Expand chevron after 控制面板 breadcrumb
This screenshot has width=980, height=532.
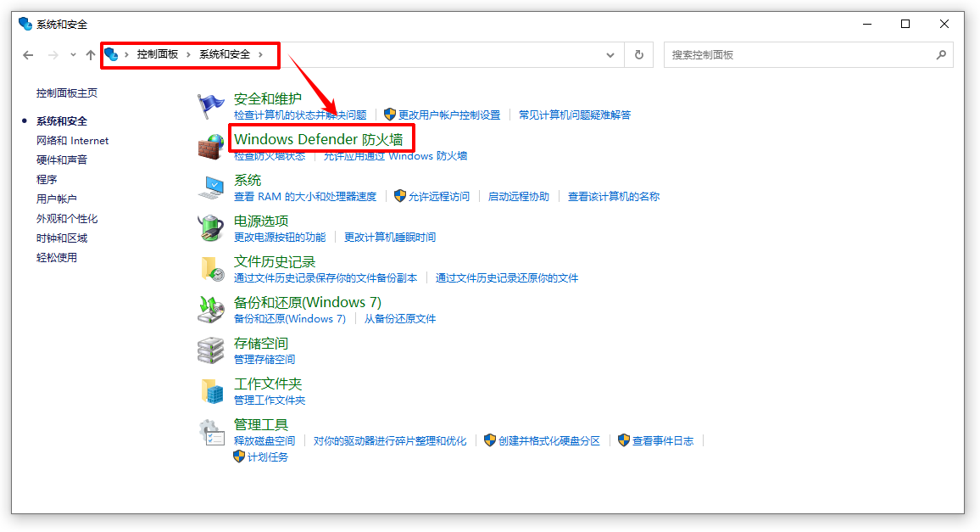click(x=188, y=54)
